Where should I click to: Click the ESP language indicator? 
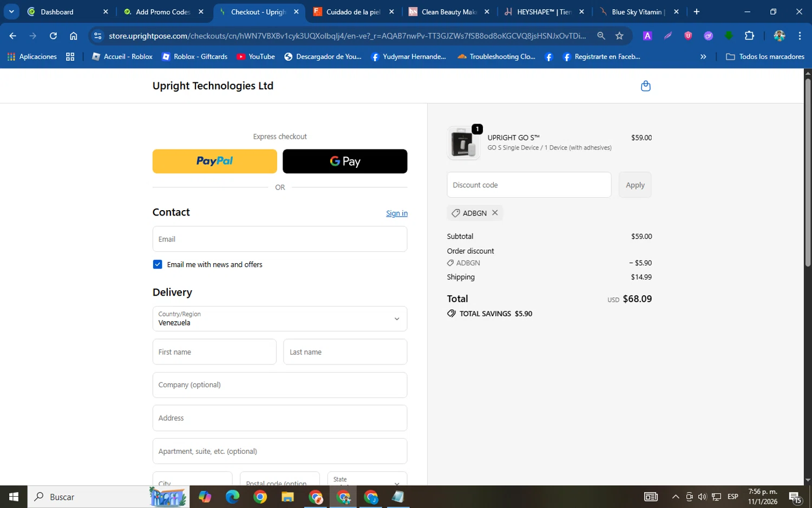(733, 497)
